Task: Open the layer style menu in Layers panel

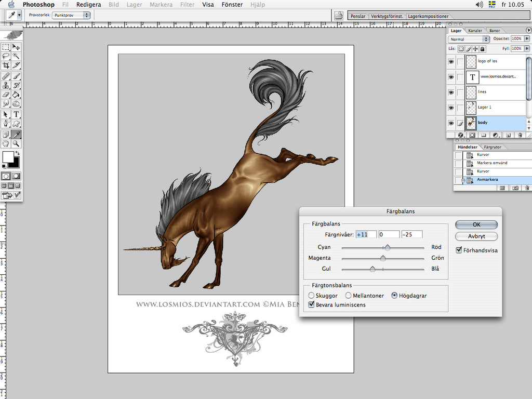Action: point(461,135)
